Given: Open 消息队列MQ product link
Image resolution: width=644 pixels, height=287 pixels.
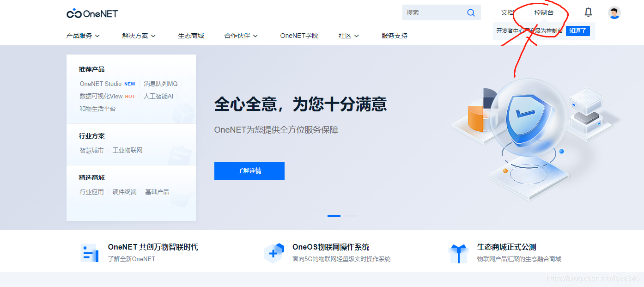Looking at the screenshot, I should [x=160, y=84].
